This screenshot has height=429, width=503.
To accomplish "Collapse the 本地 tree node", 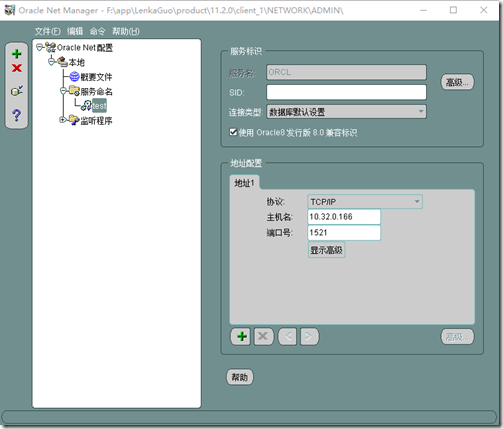I will tap(51, 62).
